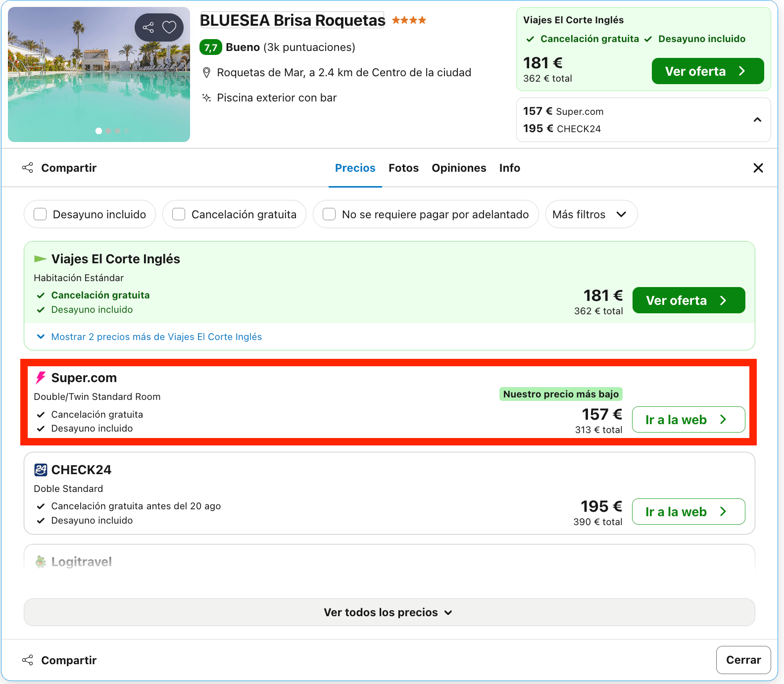Viewport: 784px width, 684px height.
Task: Click share icon next to bottom Compartir
Action: pos(28,660)
